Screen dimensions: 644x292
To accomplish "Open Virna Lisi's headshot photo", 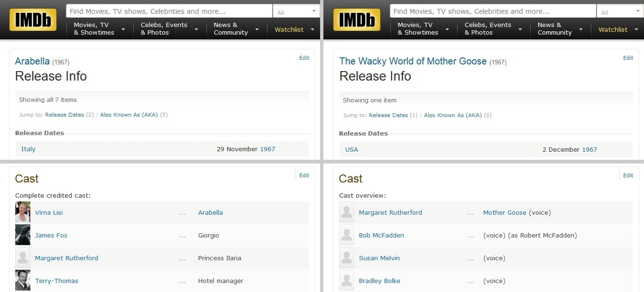I will point(23,212).
